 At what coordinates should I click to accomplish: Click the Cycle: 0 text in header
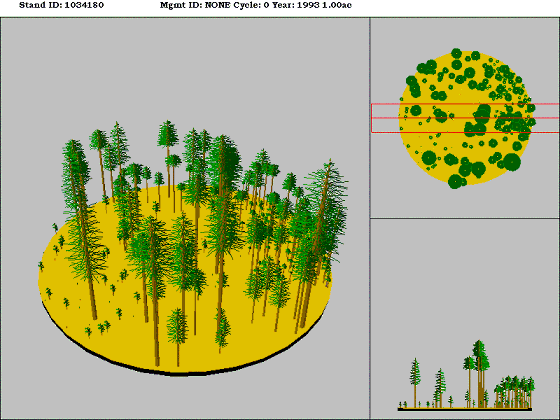pos(250,5)
